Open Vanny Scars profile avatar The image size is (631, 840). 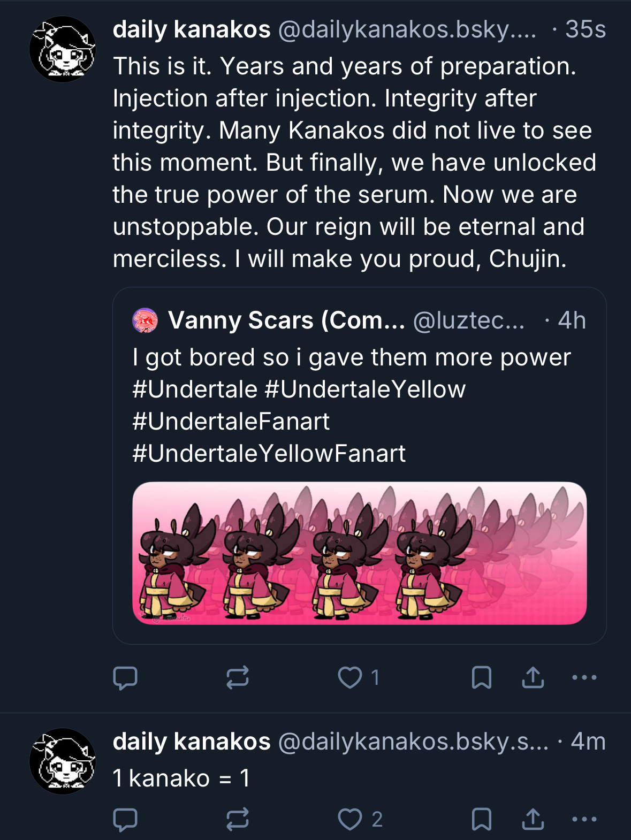tap(145, 320)
